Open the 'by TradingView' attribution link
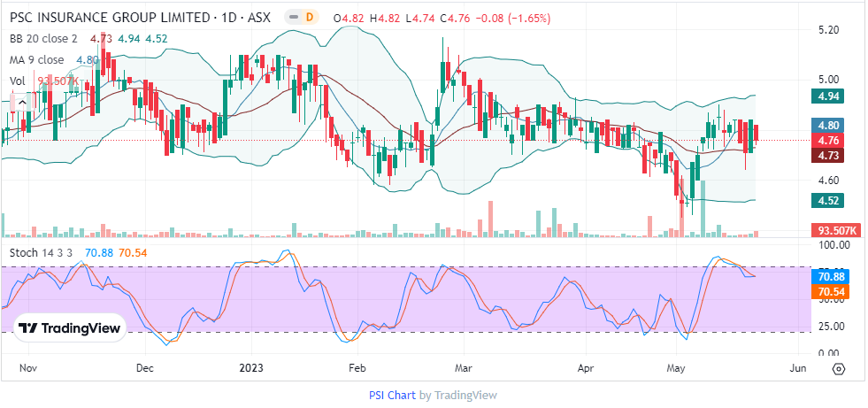The image size is (868, 408). coord(458,396)
